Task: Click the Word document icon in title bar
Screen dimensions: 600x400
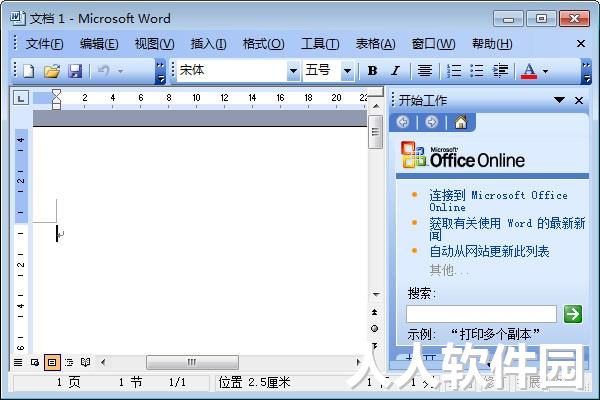Action: [x=17, y=18]
